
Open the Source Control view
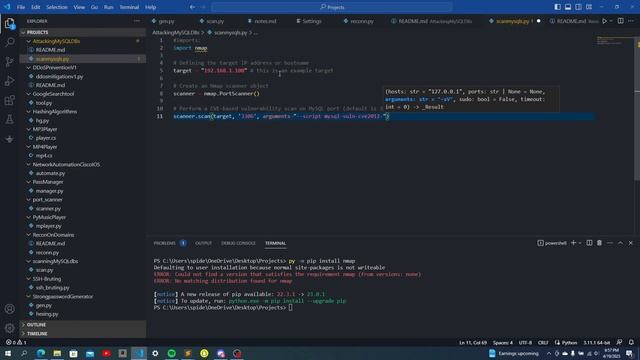click(9, 62)
